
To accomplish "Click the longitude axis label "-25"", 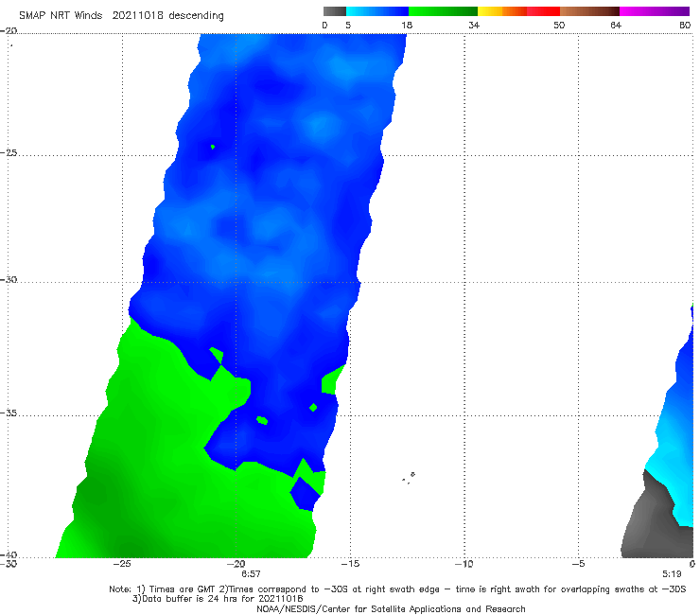I will pos(122,564).
